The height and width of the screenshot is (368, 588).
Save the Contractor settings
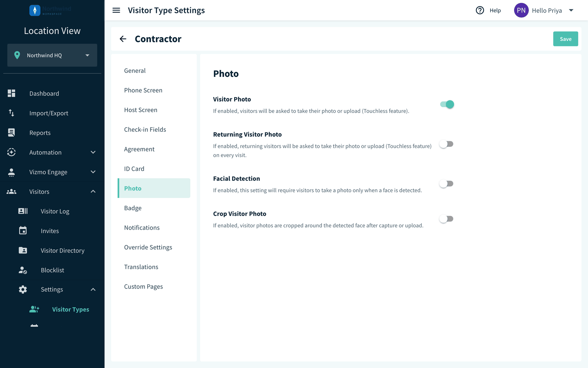pos(566,39)
